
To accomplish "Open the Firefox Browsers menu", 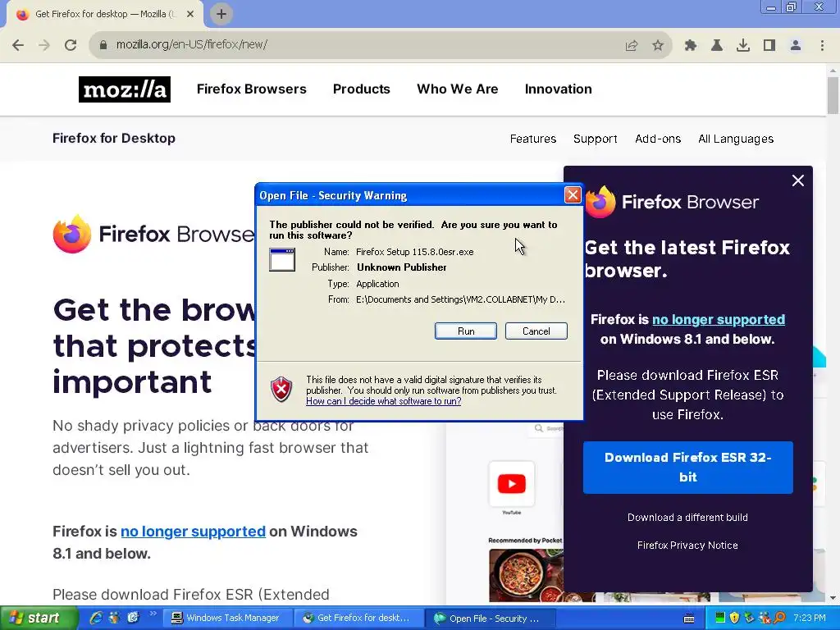I will 251,89.
